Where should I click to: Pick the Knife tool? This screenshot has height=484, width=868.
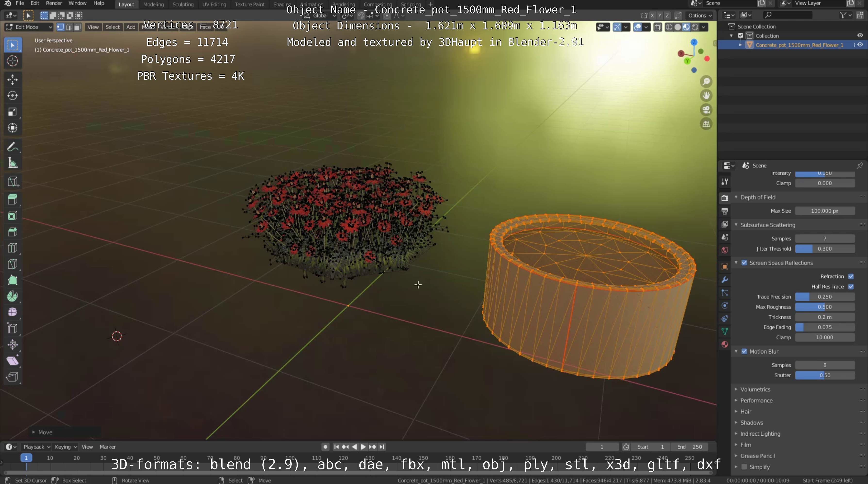tap(12, 264)
